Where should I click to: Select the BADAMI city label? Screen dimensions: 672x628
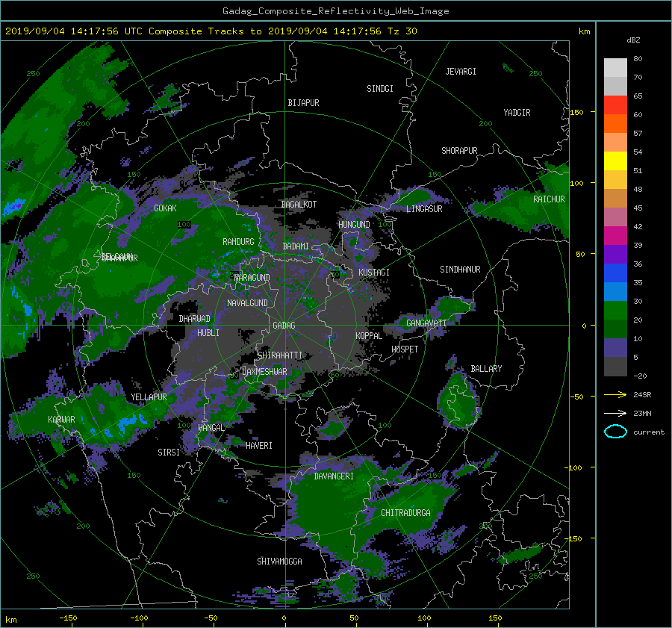coord(296,246)
